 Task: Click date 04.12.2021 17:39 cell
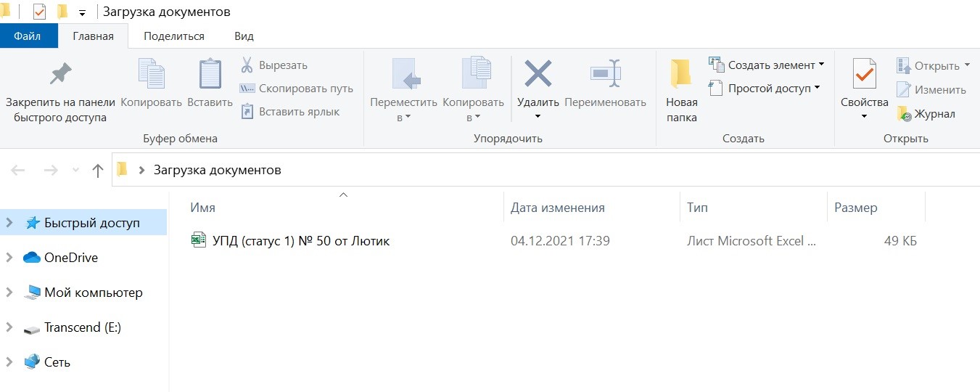pyautogui.click(x=560, y=241)
